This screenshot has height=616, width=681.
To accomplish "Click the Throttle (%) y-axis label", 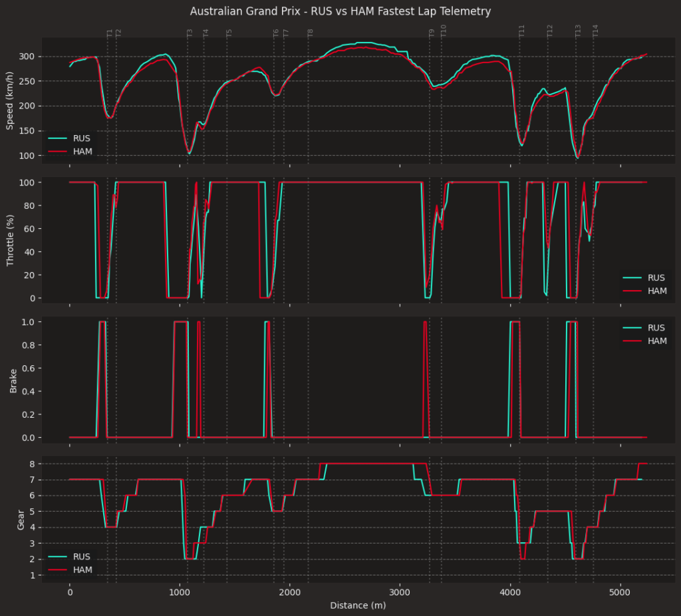I will [x=11, y=240].
